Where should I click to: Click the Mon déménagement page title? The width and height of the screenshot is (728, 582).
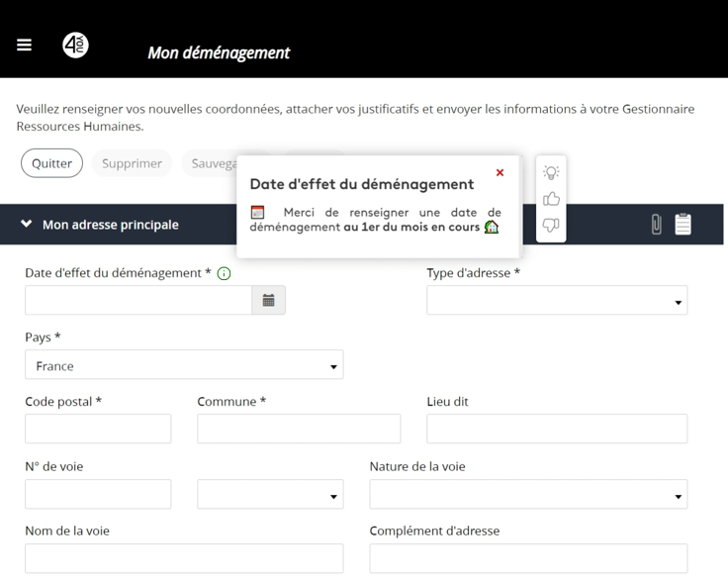coord(219,52)
